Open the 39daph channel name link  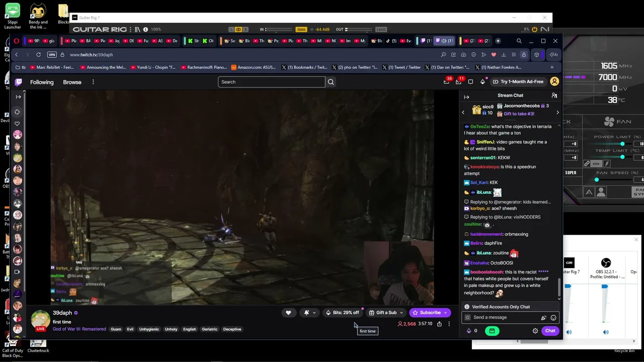point(62,313)
